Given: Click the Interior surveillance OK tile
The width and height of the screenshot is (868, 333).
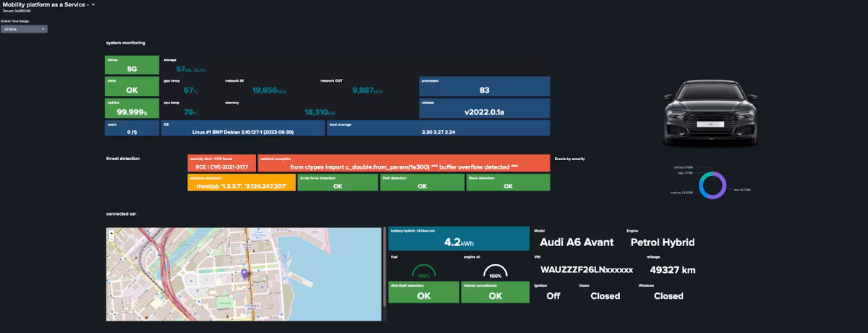Looking at the screenshot, I should point(495,292).
